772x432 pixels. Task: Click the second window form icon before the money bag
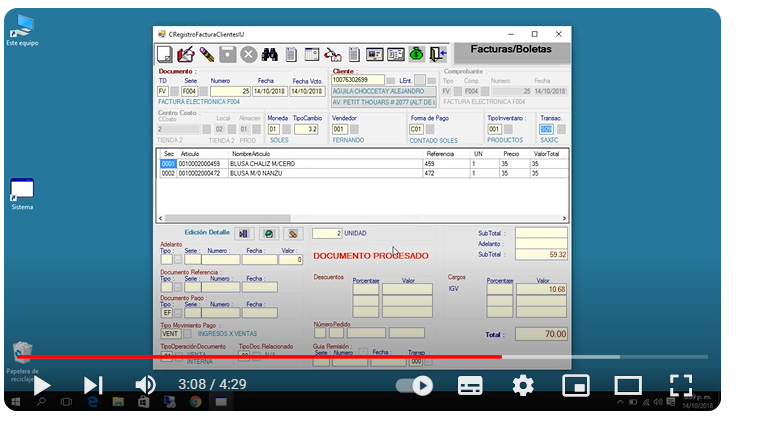(x=396, y=54)
